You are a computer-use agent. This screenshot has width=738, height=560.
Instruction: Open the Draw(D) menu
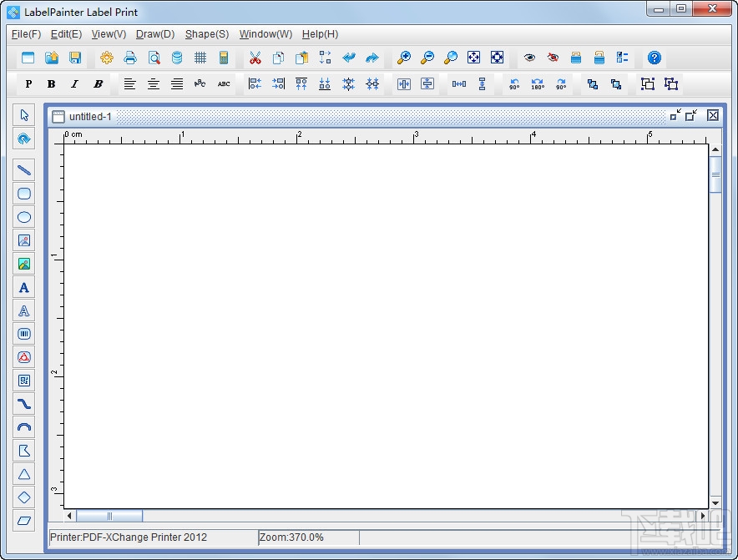(155, 34)
